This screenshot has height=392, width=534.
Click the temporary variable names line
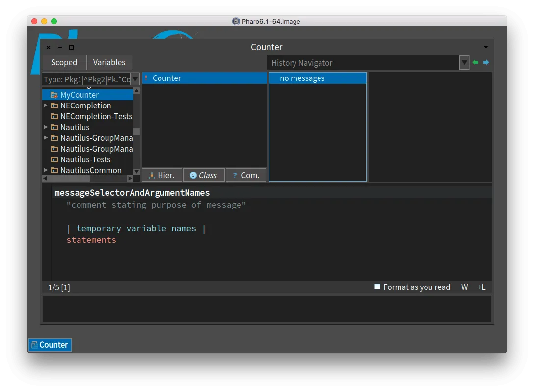pos(136,228)
